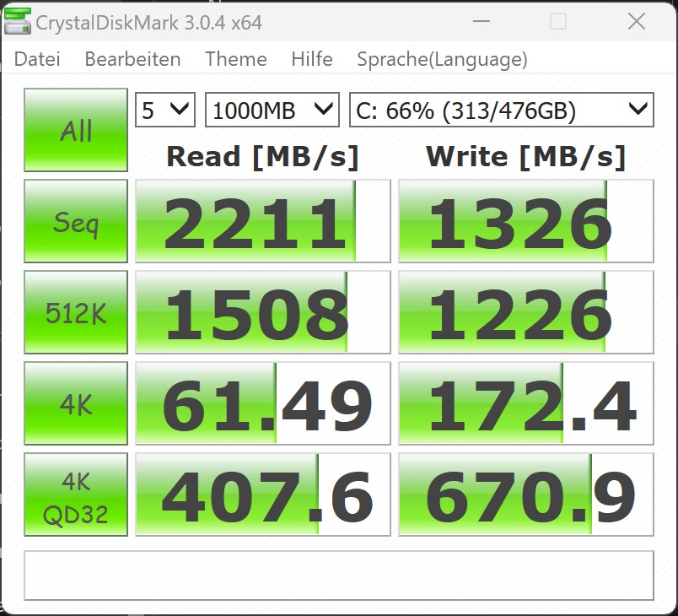The height and width of the screenshot is (616, 678).
Task: Start the 4K QD32 benchmark test
Action: (76, 494)
